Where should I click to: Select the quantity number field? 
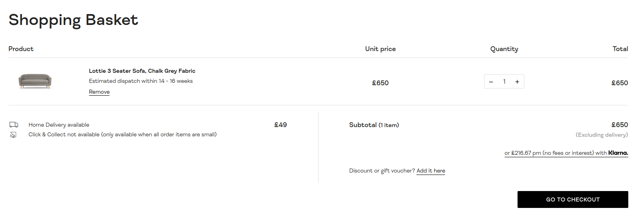(x=504, y=82)
